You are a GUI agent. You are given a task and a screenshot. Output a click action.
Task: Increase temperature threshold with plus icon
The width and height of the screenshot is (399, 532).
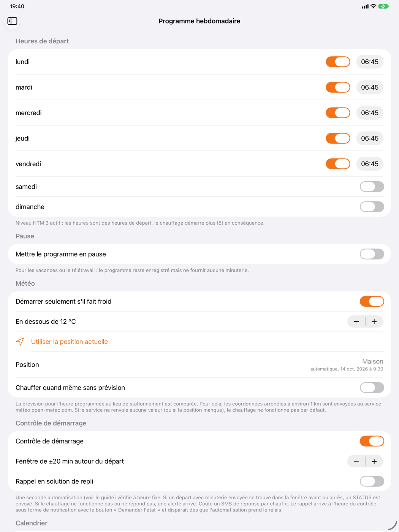coord(374,321)
